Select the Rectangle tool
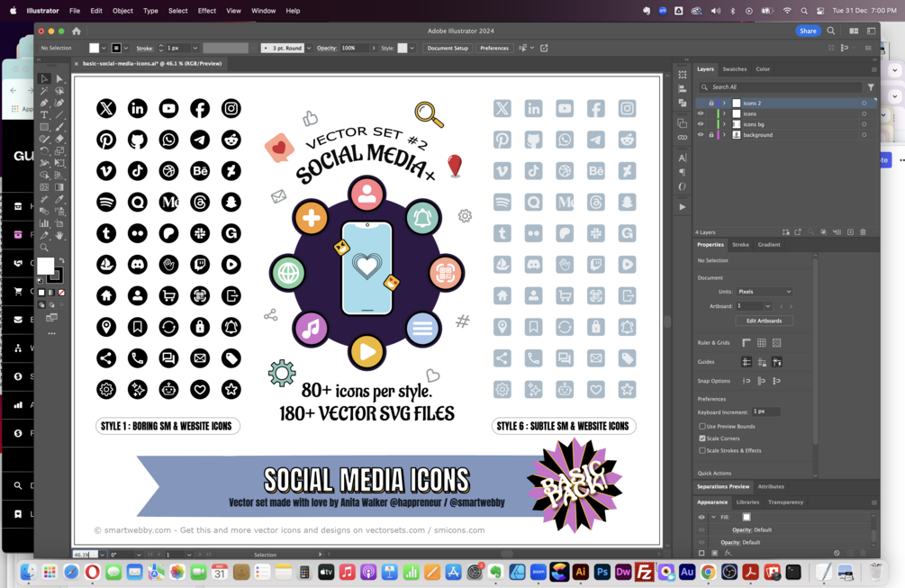This screenshot has width=905, height=588. [x=44, y=127]
